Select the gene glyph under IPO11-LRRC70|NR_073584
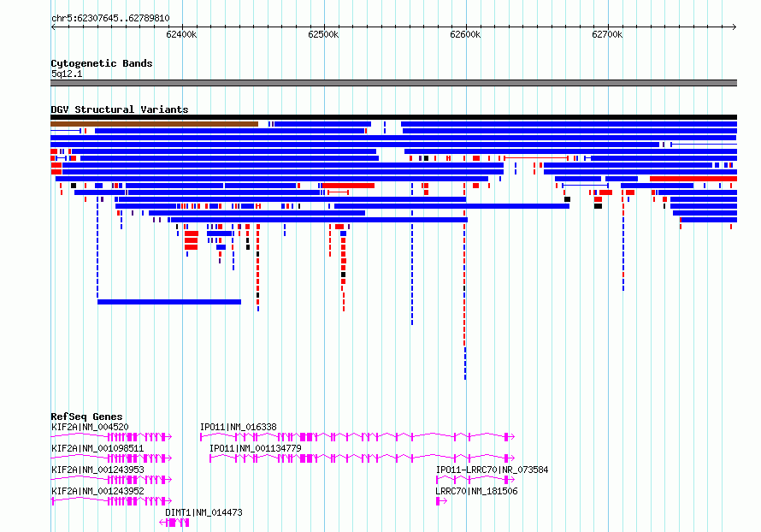761x532 pixels. (475, 480)
